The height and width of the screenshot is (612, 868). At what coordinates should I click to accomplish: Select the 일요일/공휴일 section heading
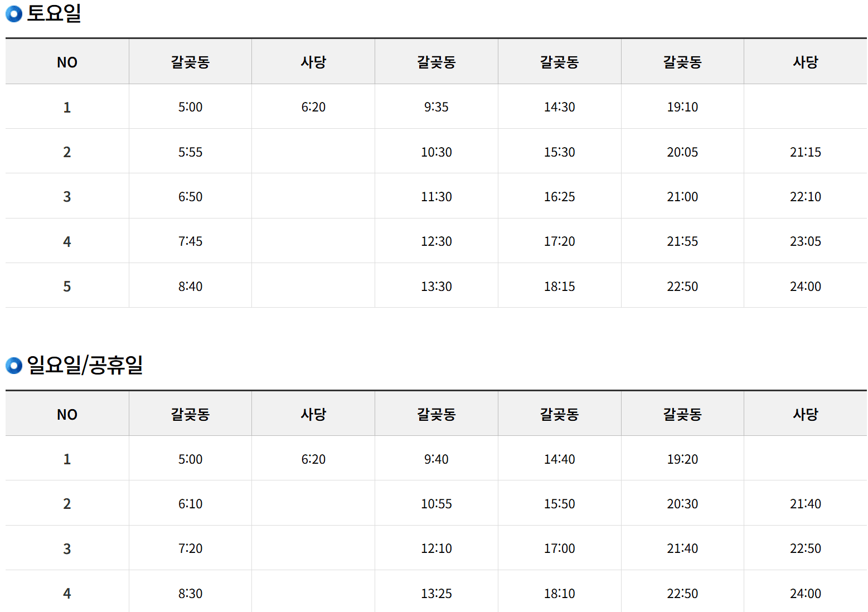coord(85,365)
